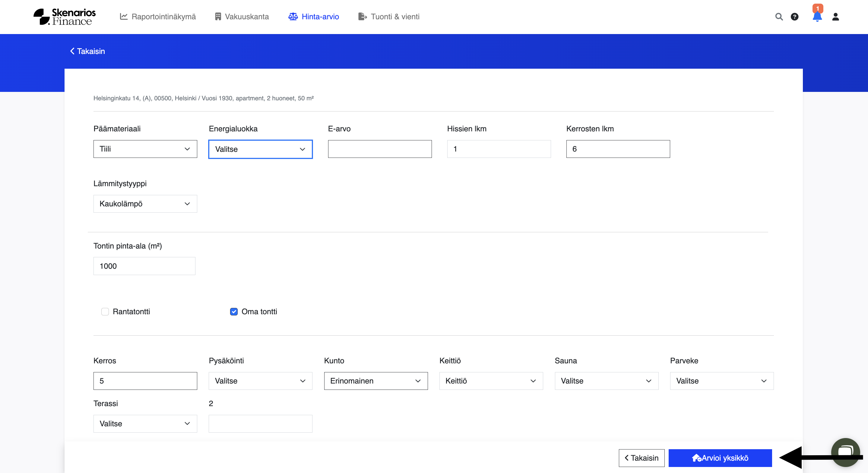This screenshot has width=868, height=473.
Task: Open the user profile icon
Action: coord(835,17)
